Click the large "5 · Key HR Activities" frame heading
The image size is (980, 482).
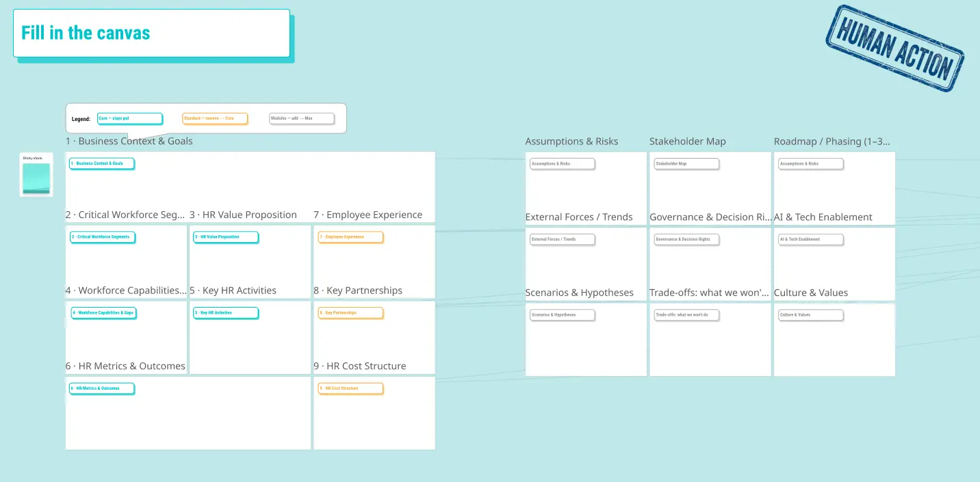233,291
